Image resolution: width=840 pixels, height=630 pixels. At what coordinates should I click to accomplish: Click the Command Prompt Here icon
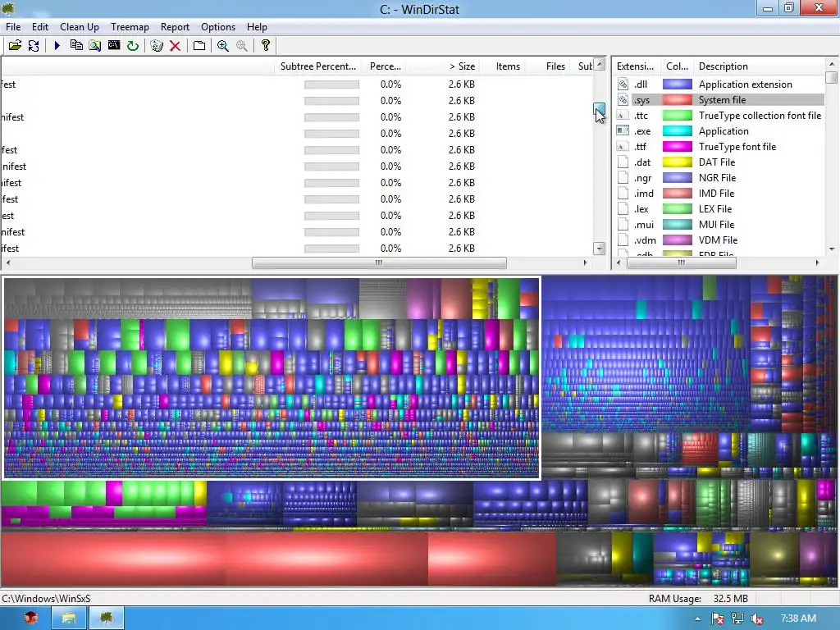tap(113, 46)
